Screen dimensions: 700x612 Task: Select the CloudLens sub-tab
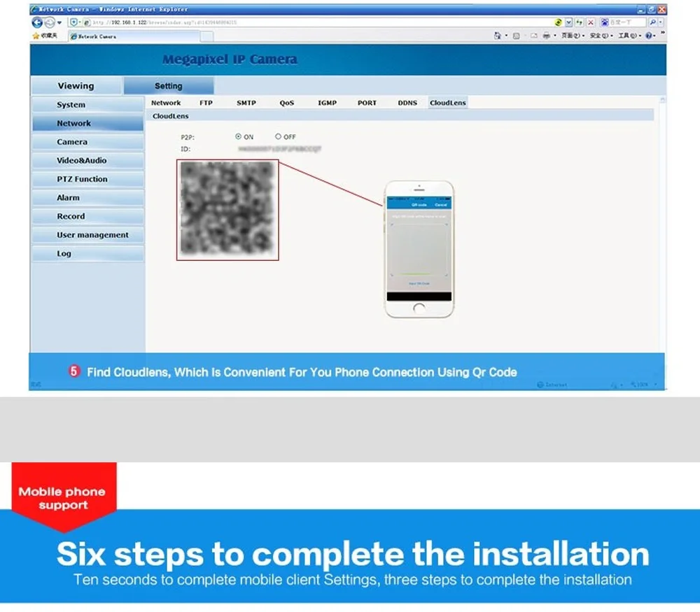tap(448, 103)
